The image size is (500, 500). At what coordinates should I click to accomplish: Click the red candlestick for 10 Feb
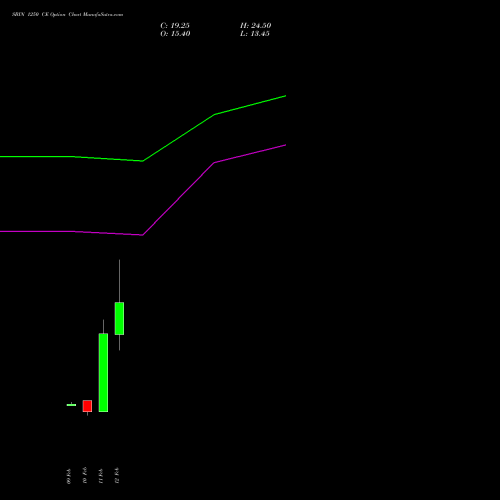[x=87, y=406]
